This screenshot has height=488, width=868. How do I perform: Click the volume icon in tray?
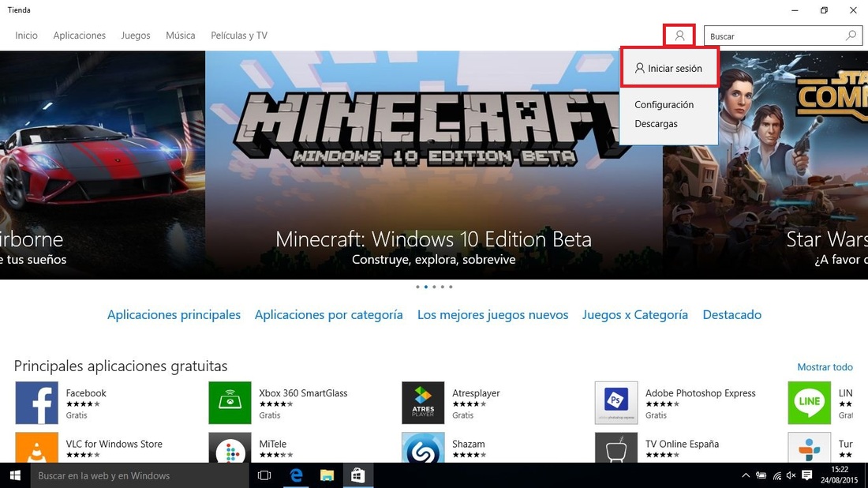(x=791, y=475)
